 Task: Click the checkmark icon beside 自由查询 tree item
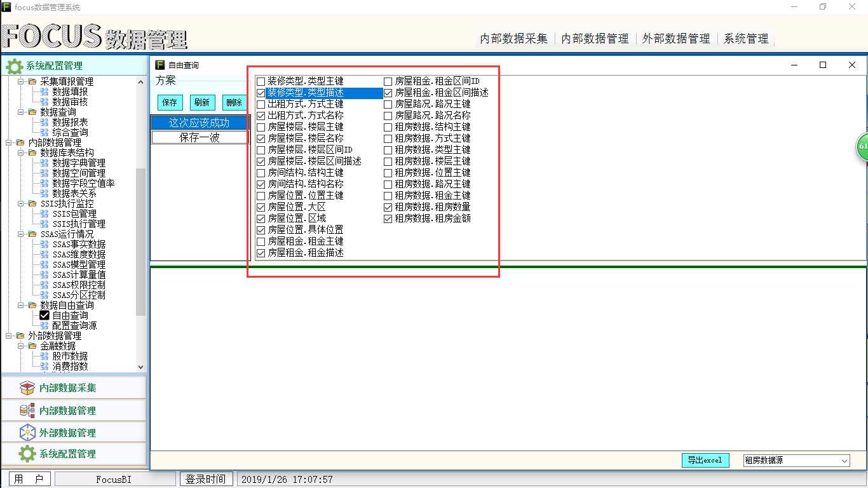44,315
